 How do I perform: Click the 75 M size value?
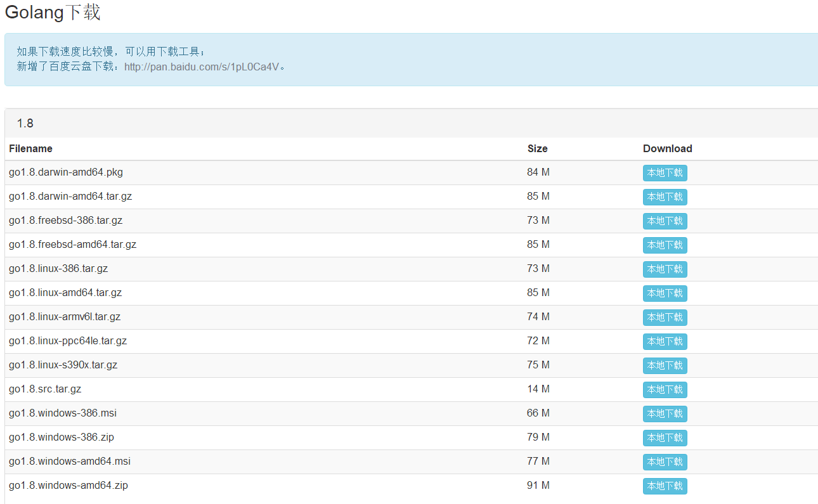(538, 365)
